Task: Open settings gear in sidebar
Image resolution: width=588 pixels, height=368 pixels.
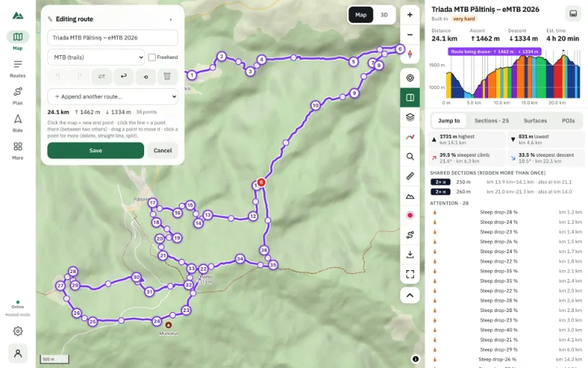Action: [18, 331]
